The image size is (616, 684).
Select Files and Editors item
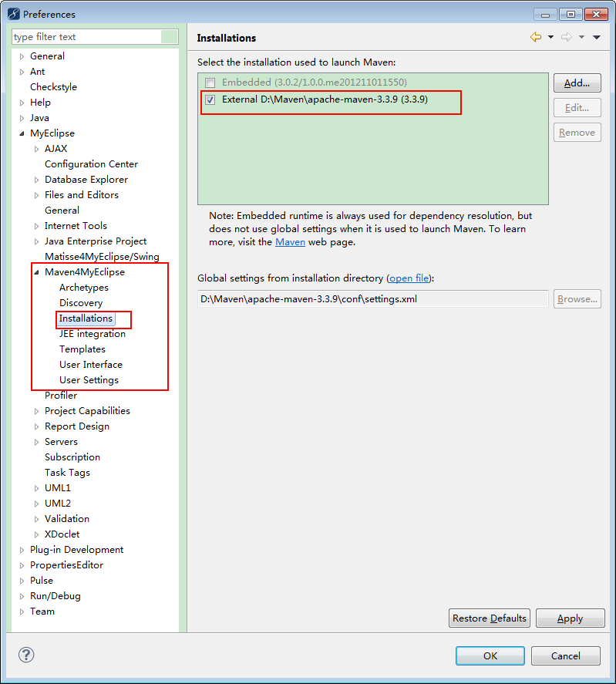click(82, 194)
